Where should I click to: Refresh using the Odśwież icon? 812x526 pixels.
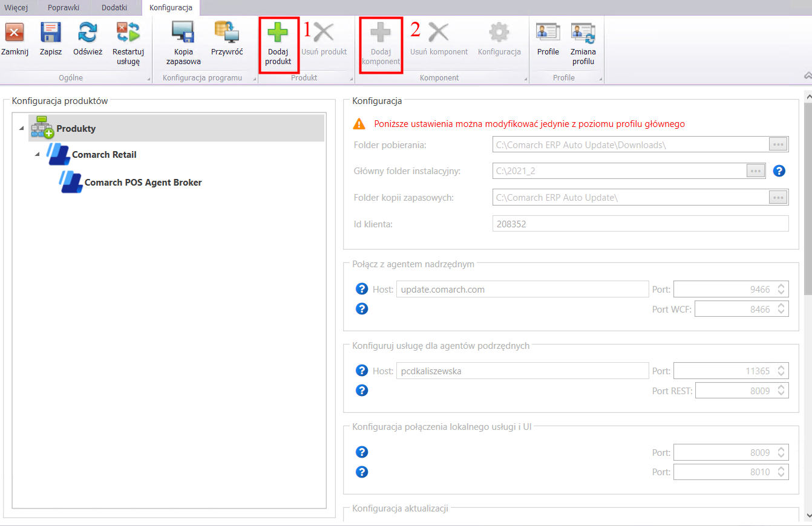coord(88,33)
